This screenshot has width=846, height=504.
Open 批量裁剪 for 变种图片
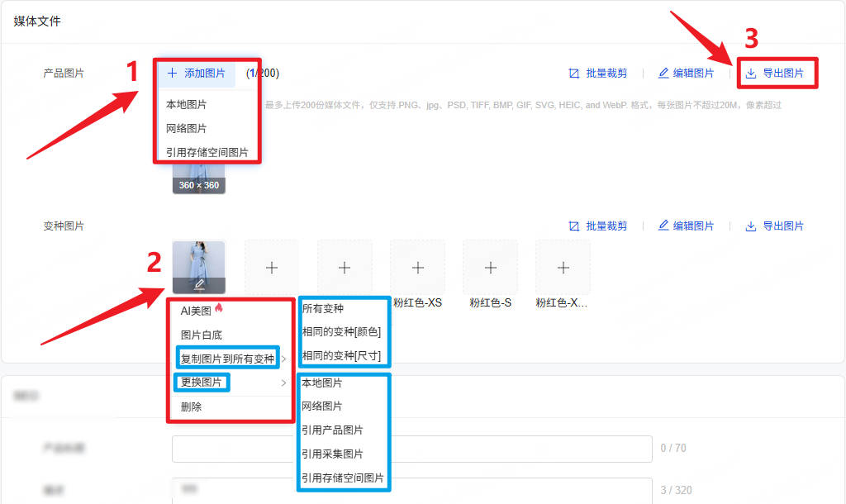point(606,226)
